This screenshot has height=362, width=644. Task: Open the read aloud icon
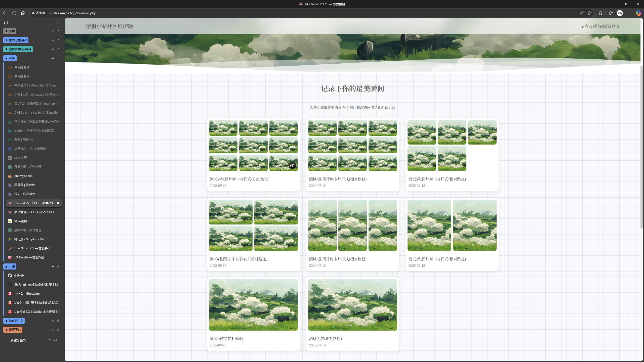pyautogui.click(x=582, y=13)
